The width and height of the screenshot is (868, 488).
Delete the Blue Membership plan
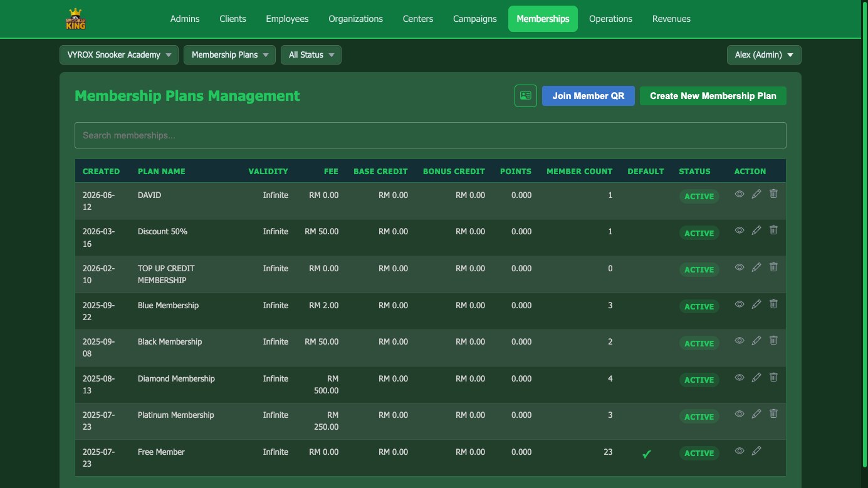(773, 304)
